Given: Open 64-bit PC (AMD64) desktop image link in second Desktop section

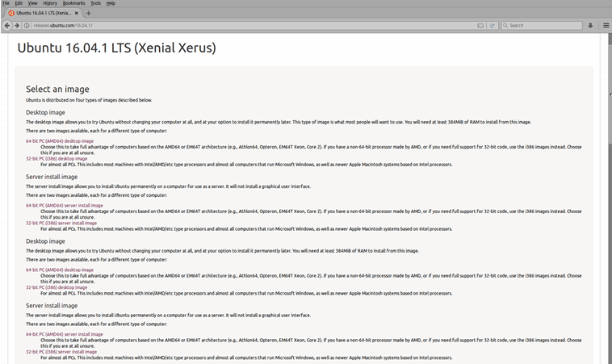Looking at the screenshot, I should pos(60,270).
